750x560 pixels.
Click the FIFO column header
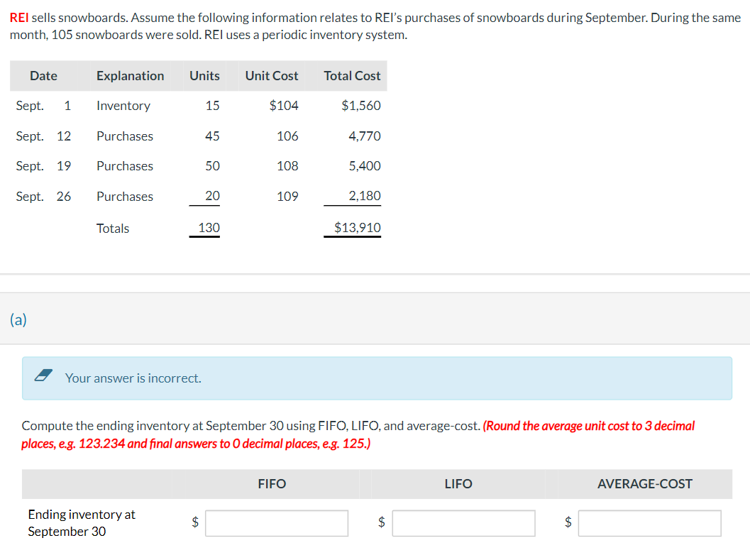272,484
